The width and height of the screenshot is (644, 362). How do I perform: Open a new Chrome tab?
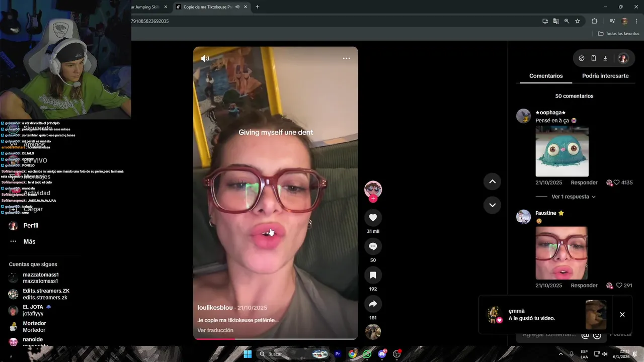pyautogui.click(x=258, y=7)
